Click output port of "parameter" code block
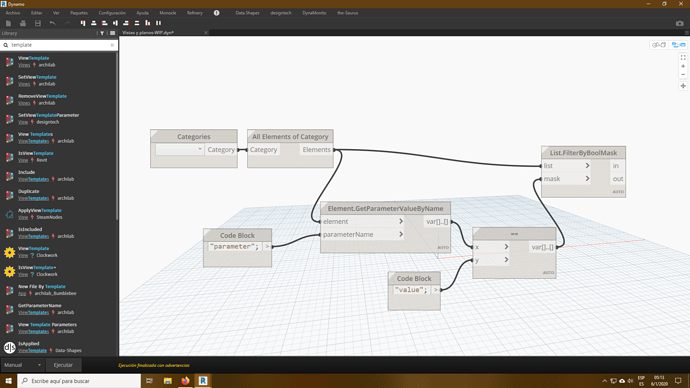The height and width of the screenshot is (388, 690). (267, 247)
